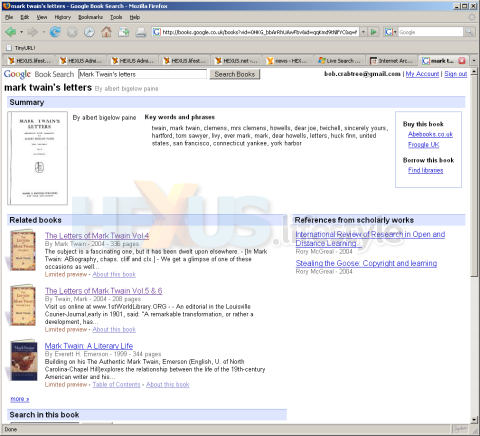Open The Letters of Mark Twain Vol 4 link

tap(97, 236)
